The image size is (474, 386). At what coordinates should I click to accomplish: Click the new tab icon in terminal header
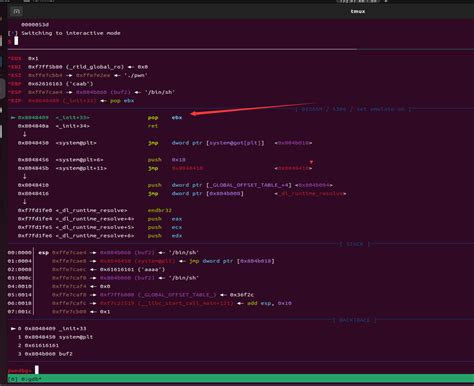(x=16, y=12)
